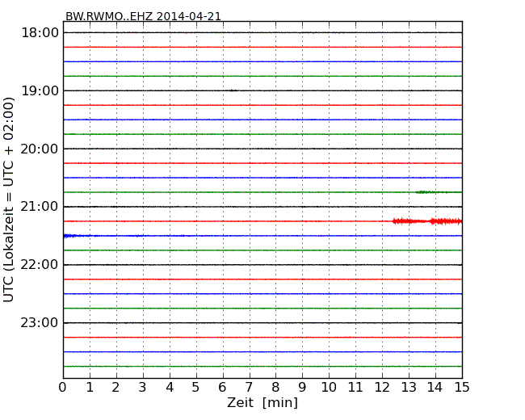Click the 21:00 y-axis time label

coord(40,207)
